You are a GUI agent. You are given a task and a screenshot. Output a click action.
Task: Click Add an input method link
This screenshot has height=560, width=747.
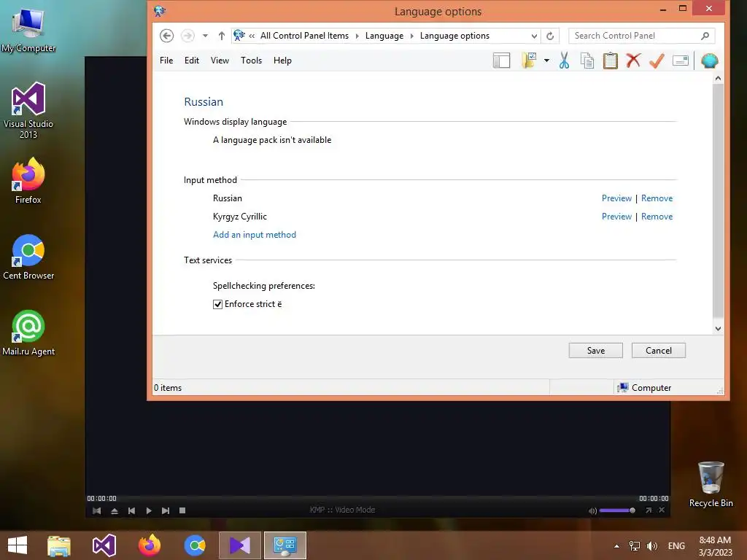coord(255,235)
